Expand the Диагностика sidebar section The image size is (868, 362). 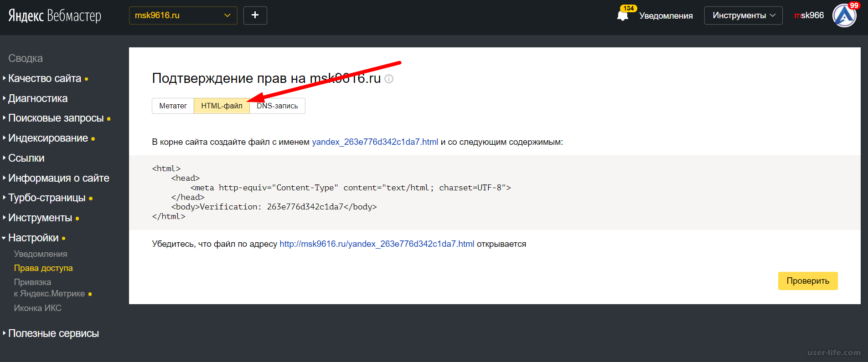(x=38, y=98)
